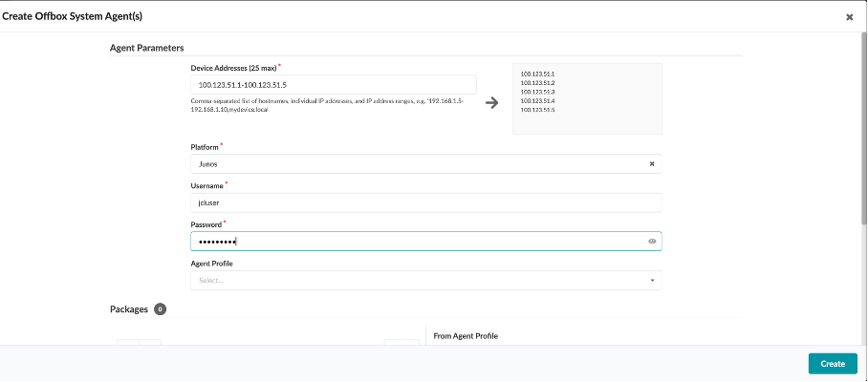The image size is (868, 382).
Task: Select the Agent Parameters section heading
Action: pos(146,48)
